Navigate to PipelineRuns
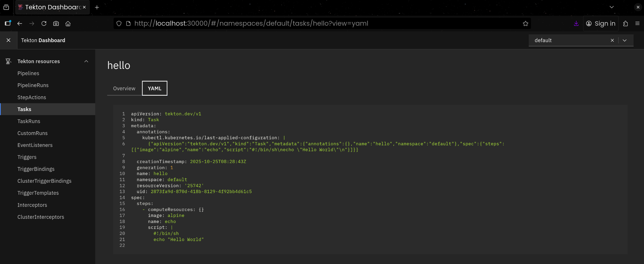This screenshot has height=264, width=644. pyautogui.click(x=33, y=85)
